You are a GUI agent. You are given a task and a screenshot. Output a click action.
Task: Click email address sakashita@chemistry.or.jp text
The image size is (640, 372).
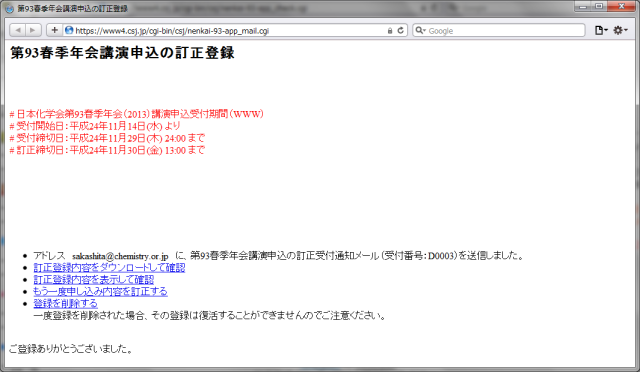[x=120, y=256]
